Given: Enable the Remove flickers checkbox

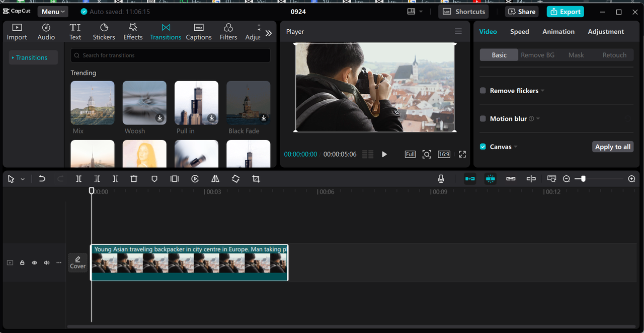Looking at the screenshot, I should click(483, 91).
